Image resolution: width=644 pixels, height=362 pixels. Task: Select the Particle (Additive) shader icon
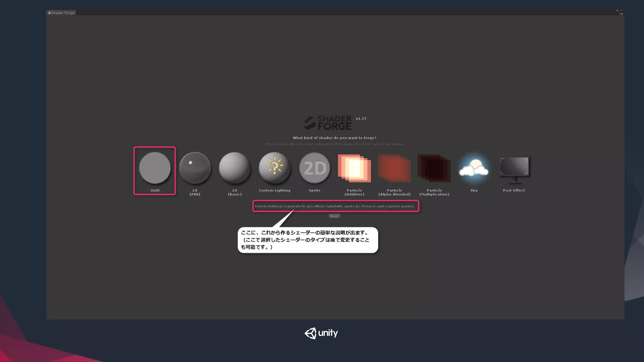coord(354,168)
